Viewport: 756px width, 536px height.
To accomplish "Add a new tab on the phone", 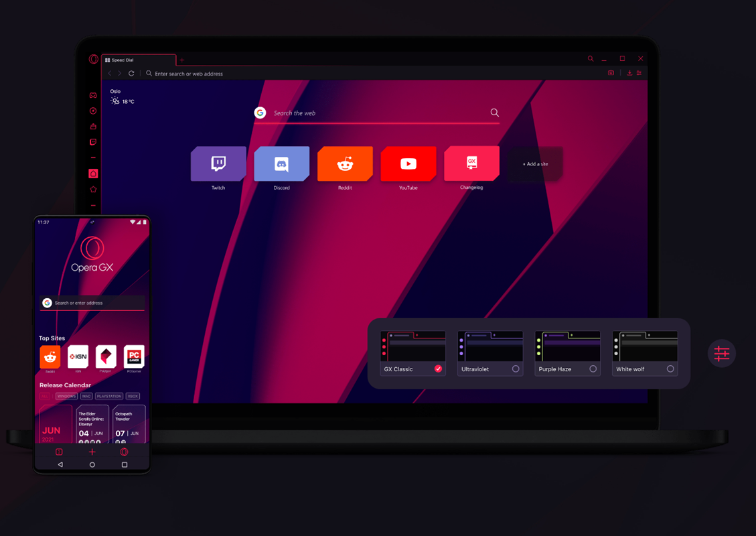I will pos(92,452).
